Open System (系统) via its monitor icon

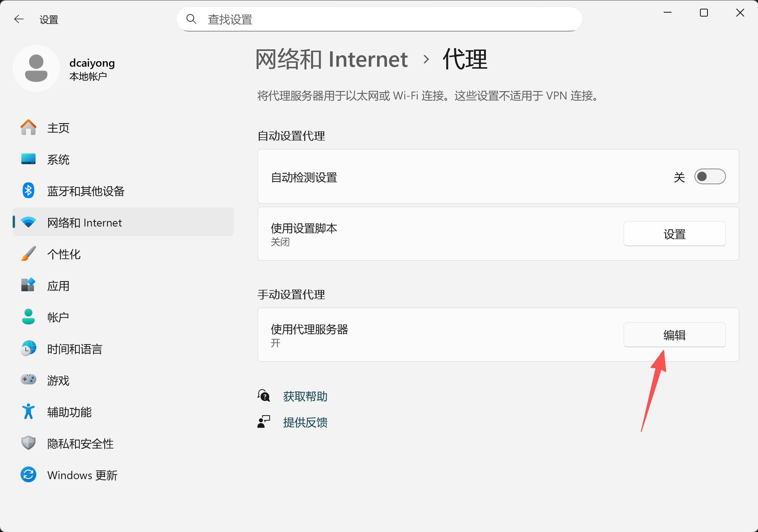tap(28, 159)
